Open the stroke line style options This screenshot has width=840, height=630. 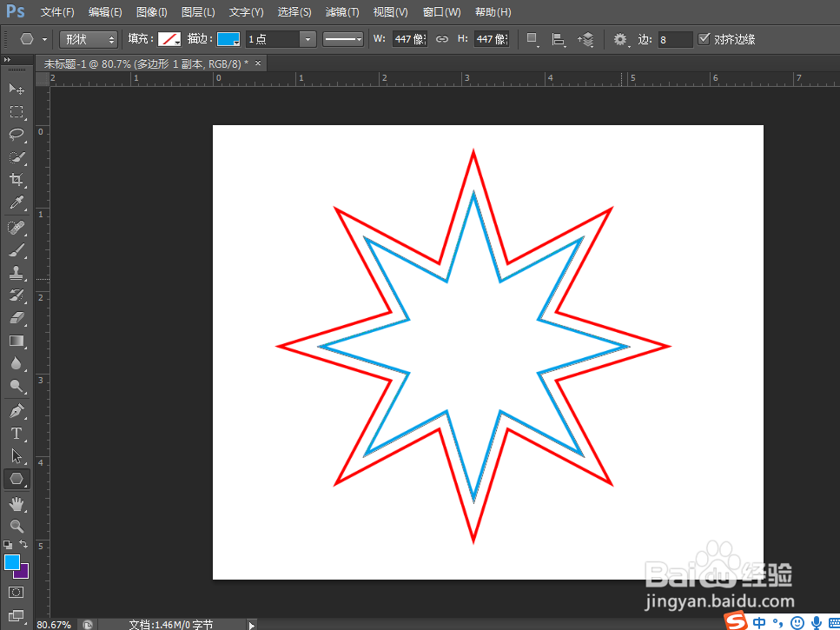point(343,39)
